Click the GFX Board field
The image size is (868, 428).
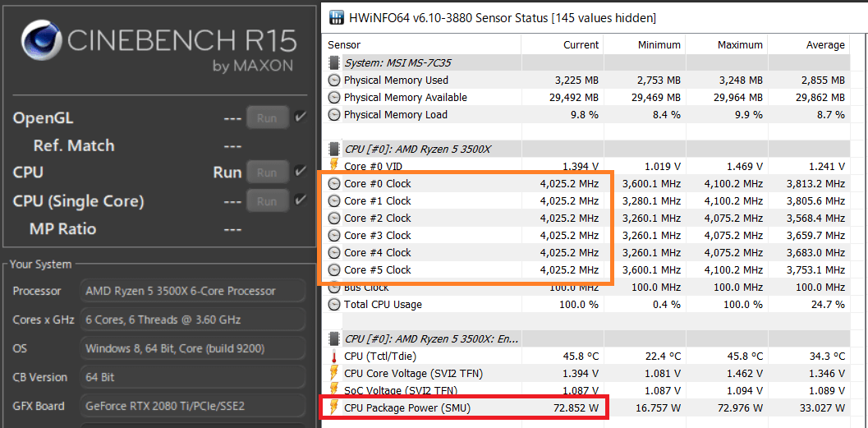coord(193,406)
